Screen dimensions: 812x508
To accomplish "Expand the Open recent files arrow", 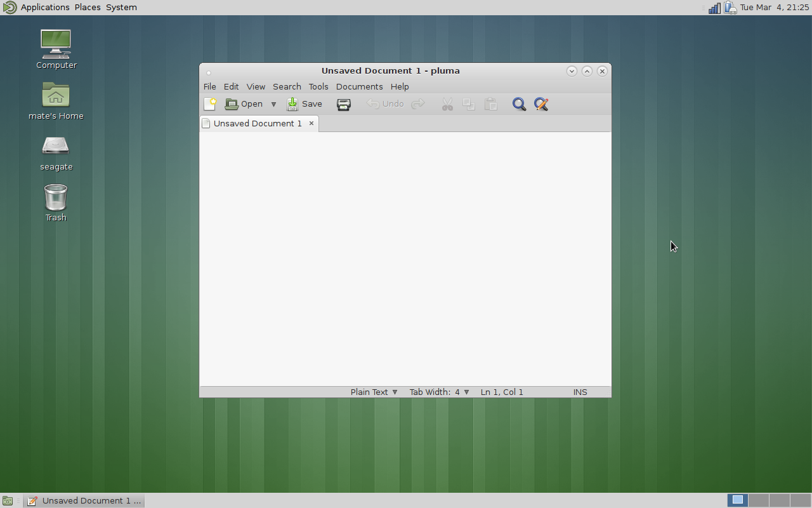I will pos(273,104).
